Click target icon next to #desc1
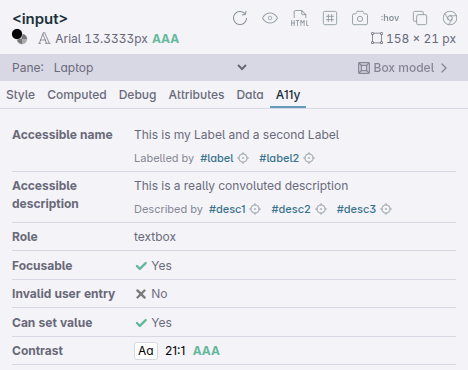 point(255,209)
